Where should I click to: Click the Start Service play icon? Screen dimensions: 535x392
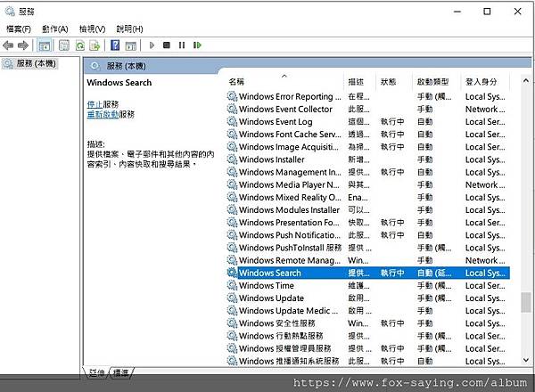[152, 45]
